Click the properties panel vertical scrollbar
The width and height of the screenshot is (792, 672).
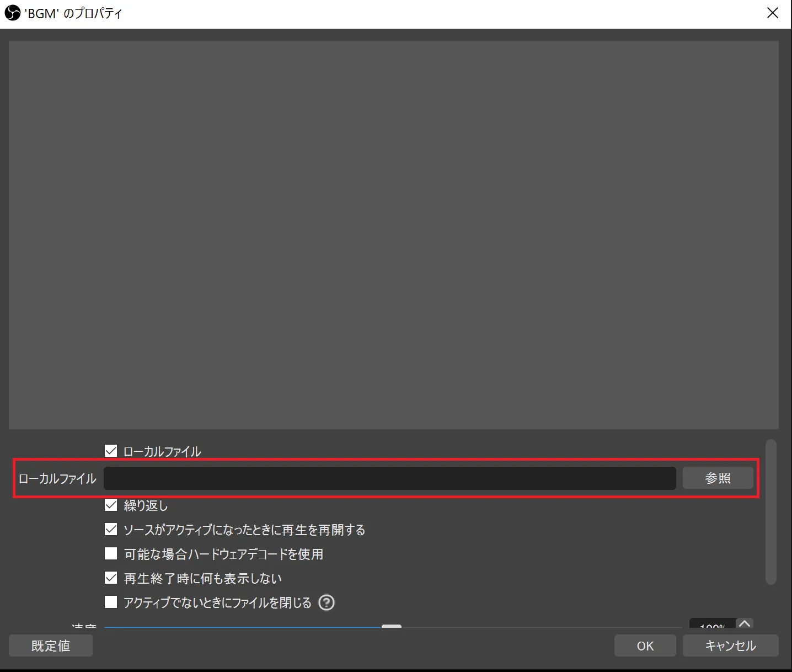point(771,511)
